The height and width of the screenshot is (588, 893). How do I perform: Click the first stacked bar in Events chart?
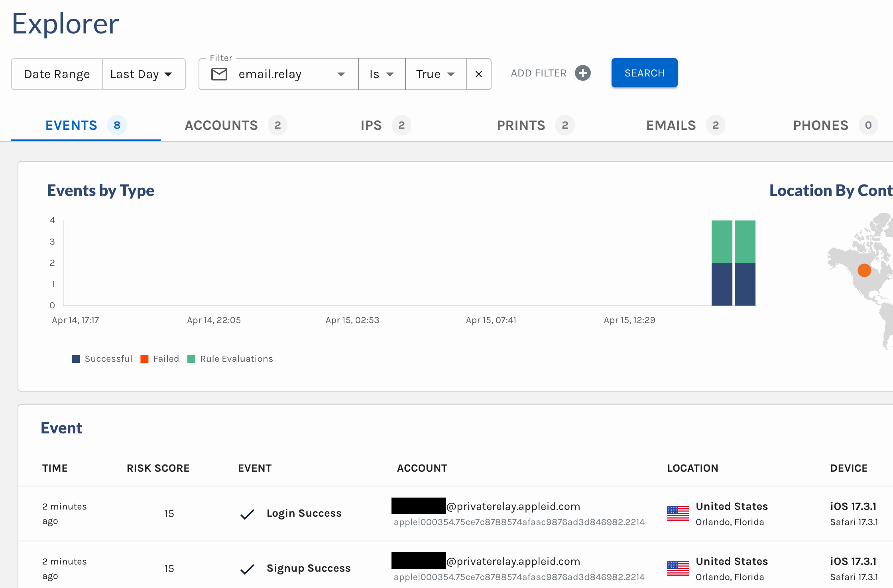pos(722,263)
